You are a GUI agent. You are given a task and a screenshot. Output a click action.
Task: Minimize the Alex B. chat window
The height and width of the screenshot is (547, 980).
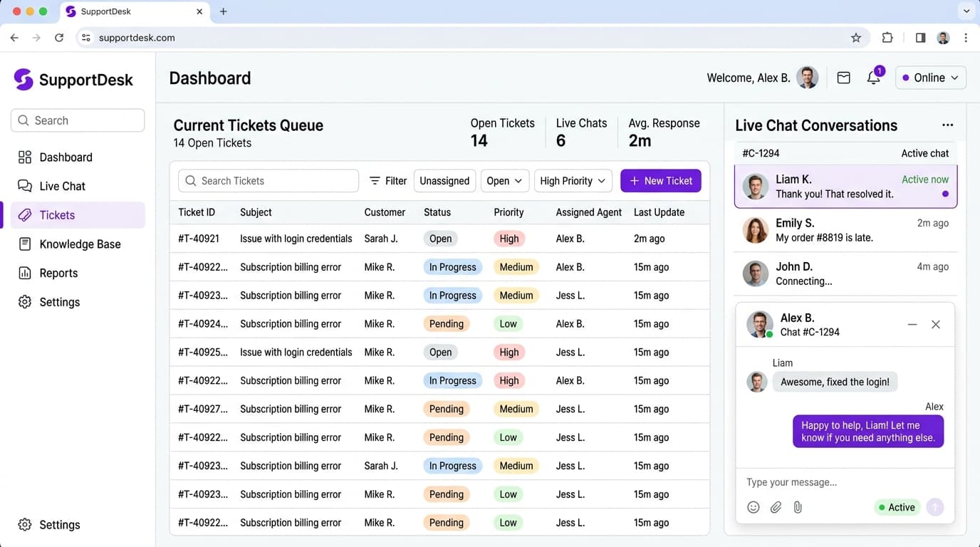[912, 324]
